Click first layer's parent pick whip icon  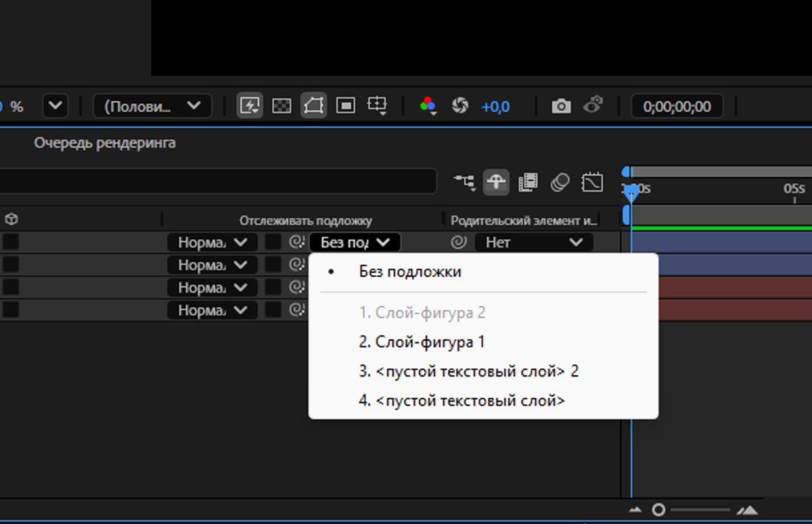[459, 242]
